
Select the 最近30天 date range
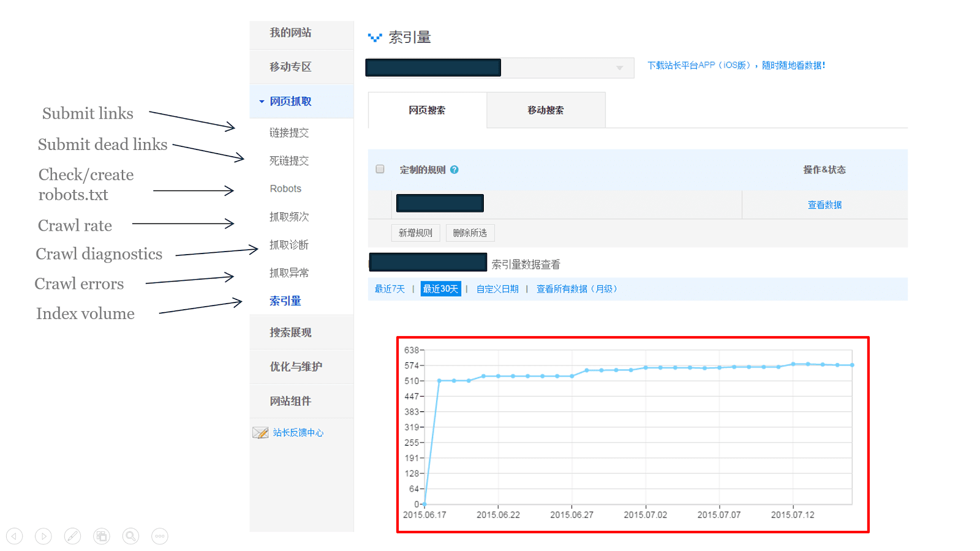click(x=440, y=289)
